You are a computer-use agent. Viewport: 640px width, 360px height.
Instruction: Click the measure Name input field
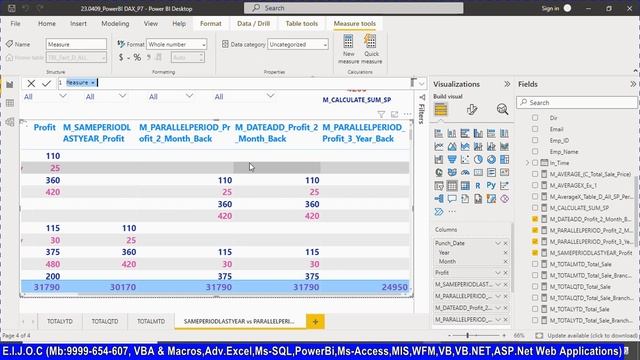(x=76, y=44)
